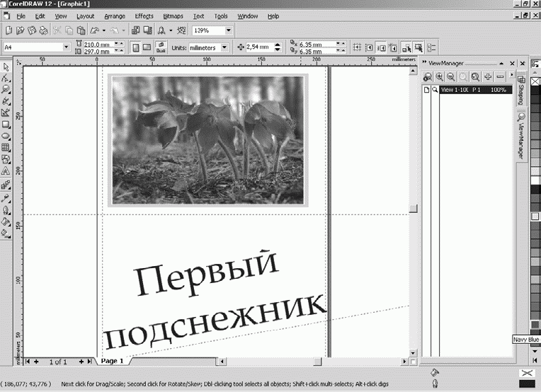Open the Units millimeters dropdown
Screen dimensions: 541x392
[x=224, y=47]
